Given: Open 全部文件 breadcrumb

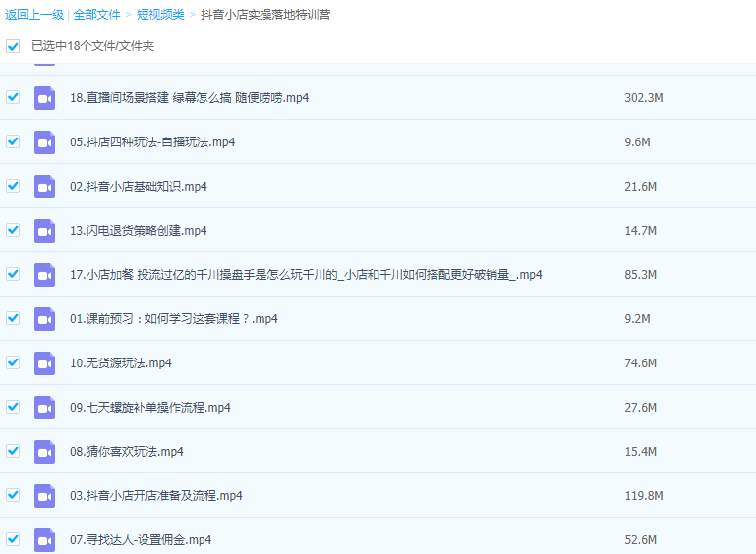Looking at the screenshot, I should (x=97, y=15).
